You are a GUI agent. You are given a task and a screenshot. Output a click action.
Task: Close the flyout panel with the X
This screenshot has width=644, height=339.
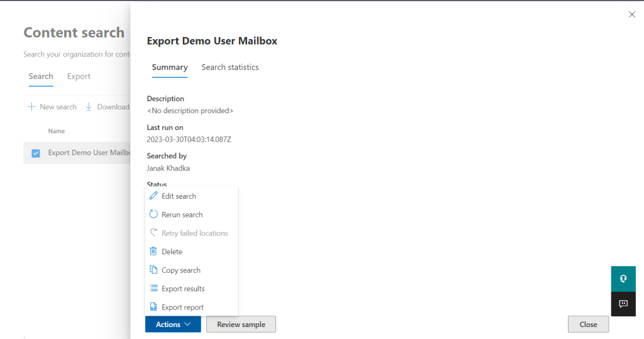pyautogui.click(x=631, y=14)
